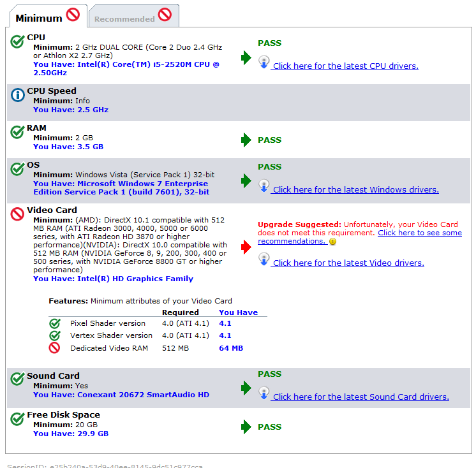476x468 pixels.
Task: Click the red arrow beside Video Card
Action: click(246, 247)
